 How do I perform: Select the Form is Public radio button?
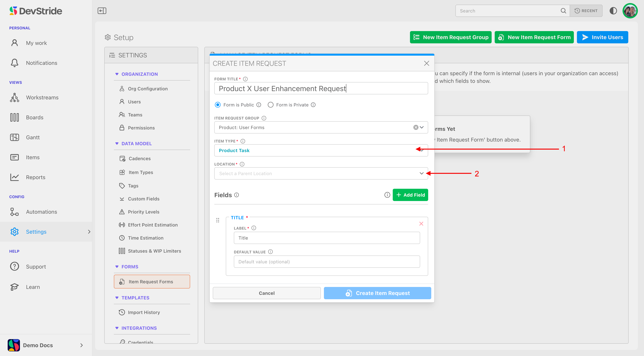[x=218, y=105]
